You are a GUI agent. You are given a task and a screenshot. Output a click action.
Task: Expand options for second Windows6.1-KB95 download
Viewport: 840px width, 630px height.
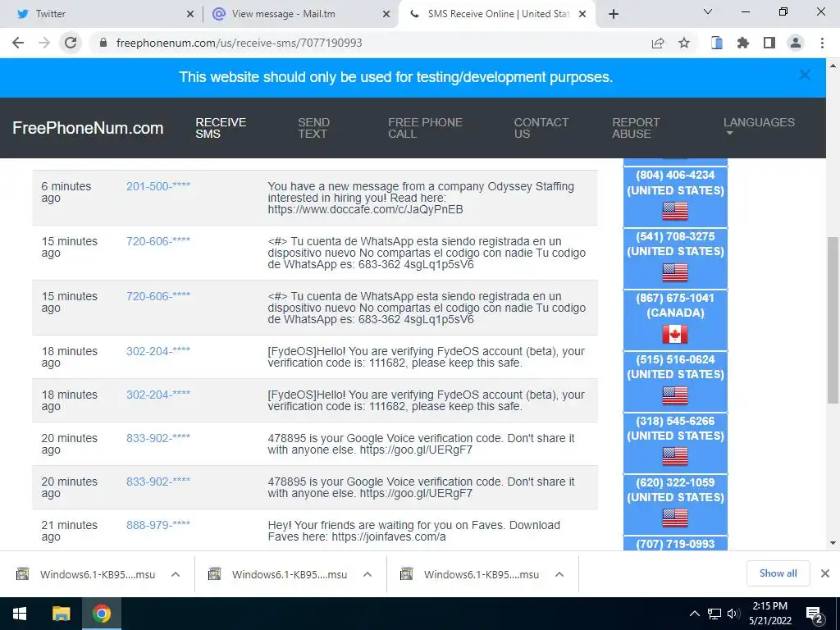[367, 574]
